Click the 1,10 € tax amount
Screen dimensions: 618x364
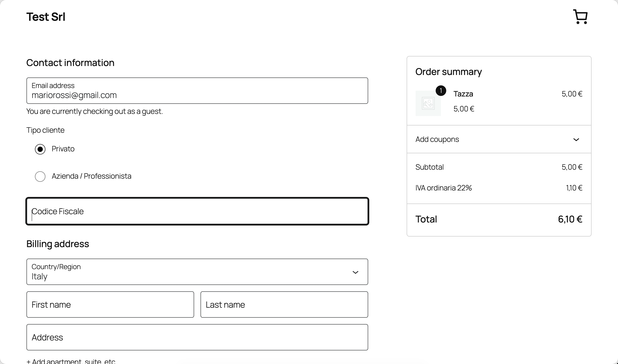click(x=574, y=188)
